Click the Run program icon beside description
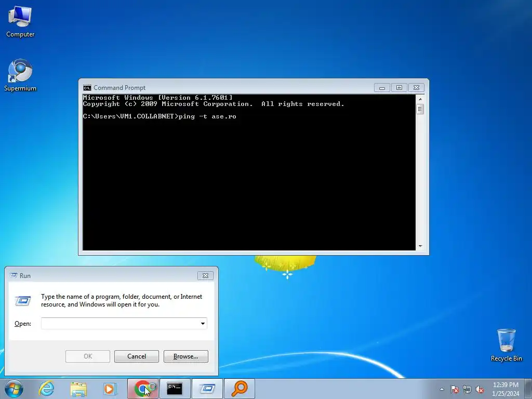This screenshot has width=532, height=399. pos(23,301)
